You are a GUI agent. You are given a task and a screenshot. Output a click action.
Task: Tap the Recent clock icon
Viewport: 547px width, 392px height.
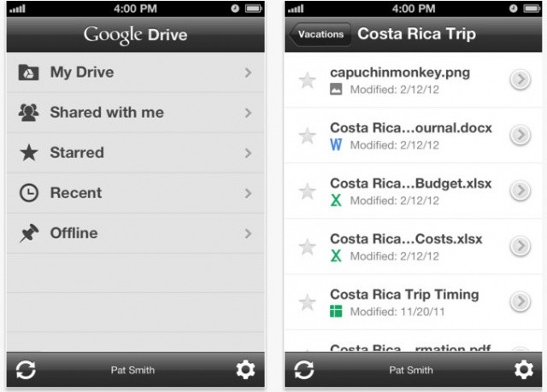(x=28, y=193)
